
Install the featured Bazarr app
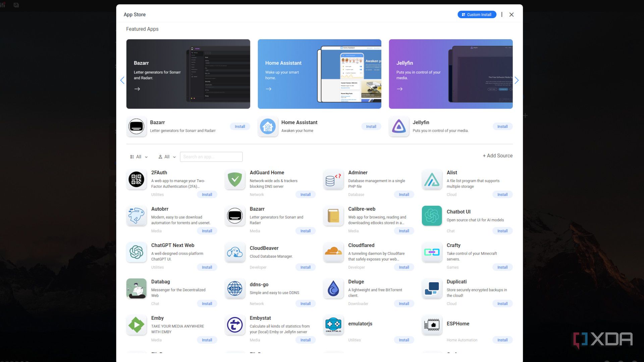click(x=240, y=127)
